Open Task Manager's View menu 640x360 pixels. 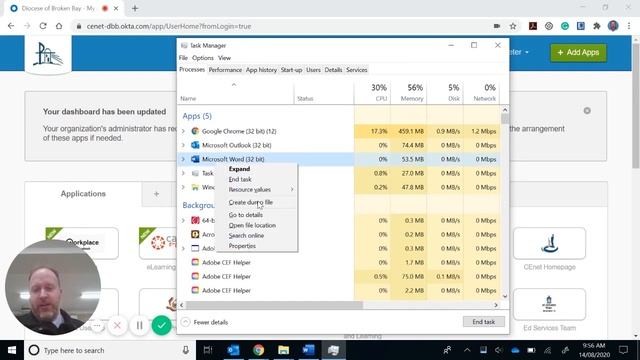[224, 58]
